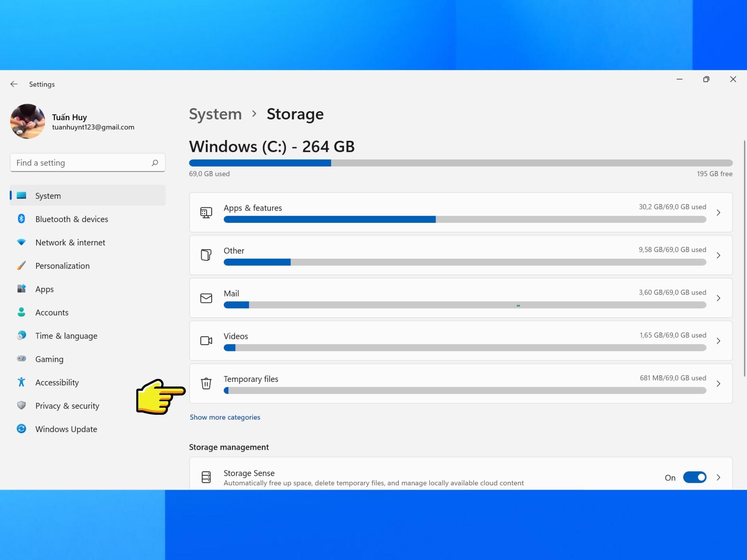Navigate to Personalization

pyautogui.click(x=88, y=266)
